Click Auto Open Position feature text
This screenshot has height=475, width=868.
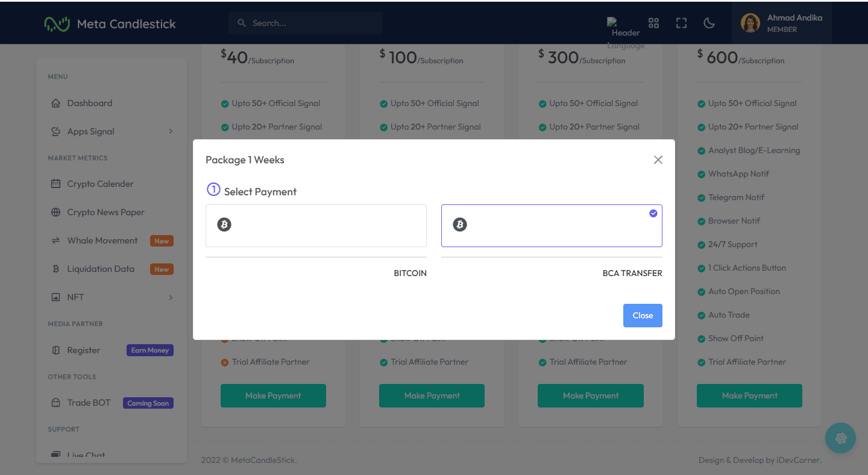tap(744, 291)
